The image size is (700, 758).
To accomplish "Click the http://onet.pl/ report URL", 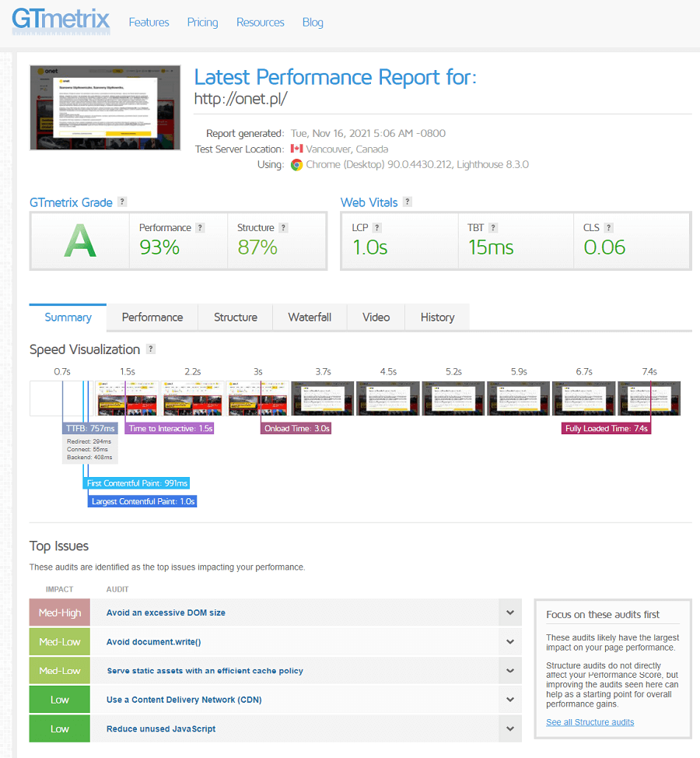I will tap(240, 99).
